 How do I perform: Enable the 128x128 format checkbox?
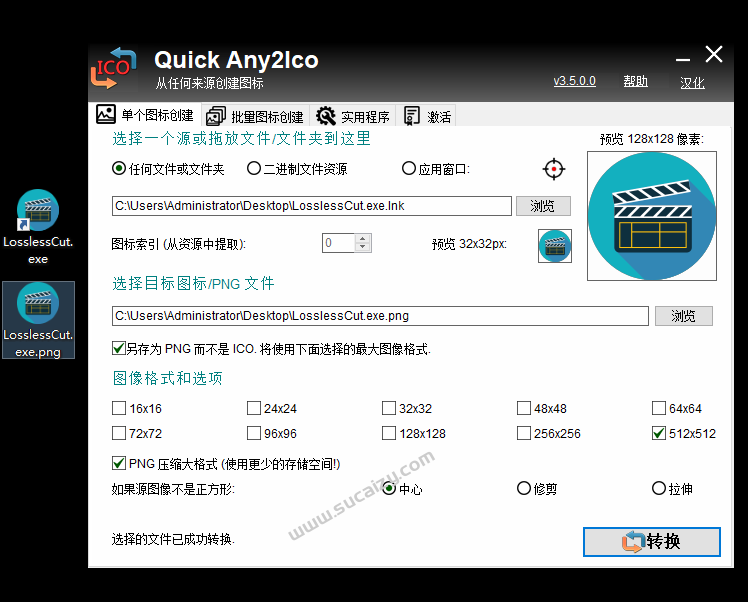click(389, 433)
